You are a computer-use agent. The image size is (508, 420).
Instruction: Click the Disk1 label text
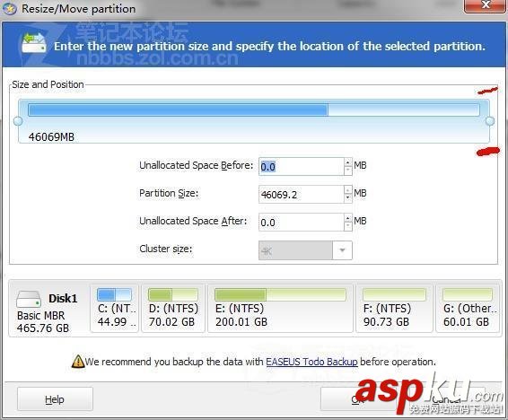63,298
